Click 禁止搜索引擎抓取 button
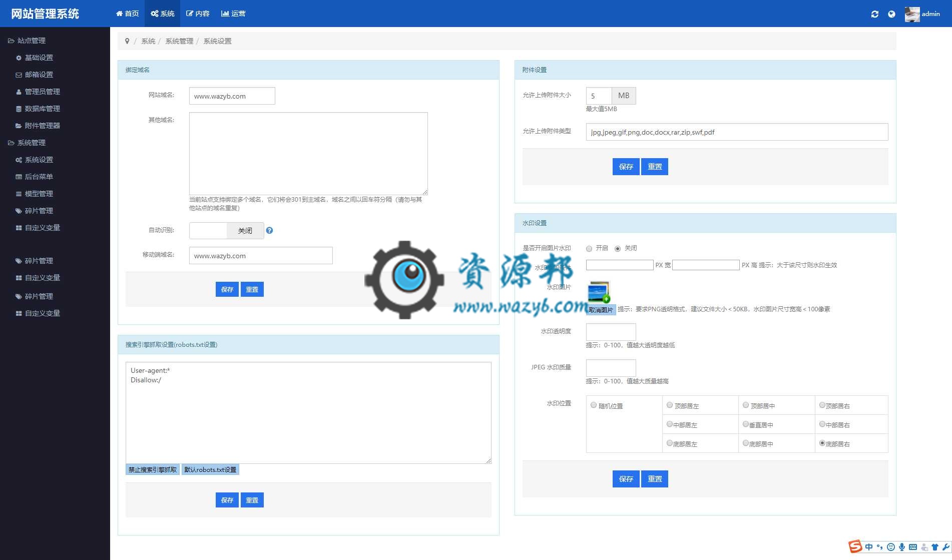952x560 pixels. point(153,469)
